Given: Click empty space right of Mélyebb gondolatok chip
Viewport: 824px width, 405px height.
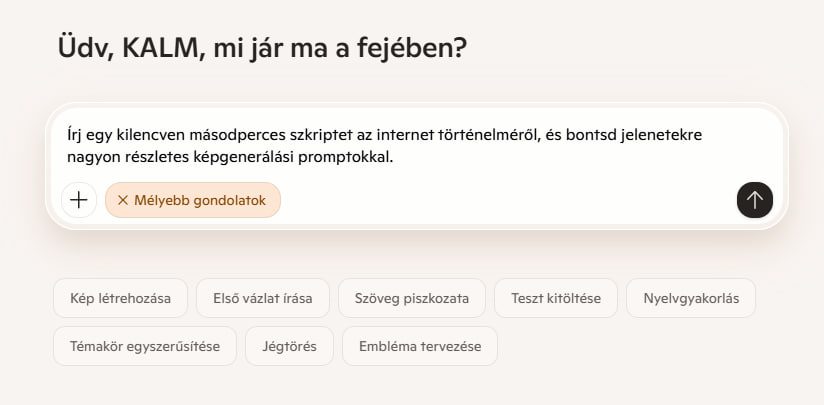Looking at the screenshot, I should pos(500,200).
